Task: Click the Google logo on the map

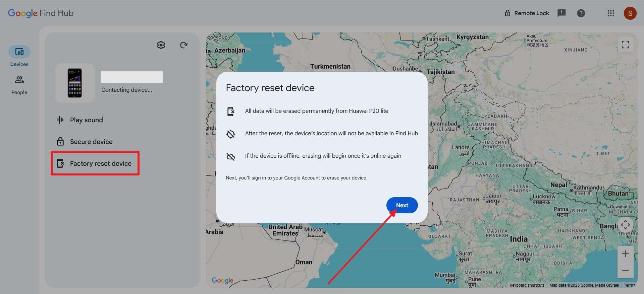Action: (x=222, y=280)
